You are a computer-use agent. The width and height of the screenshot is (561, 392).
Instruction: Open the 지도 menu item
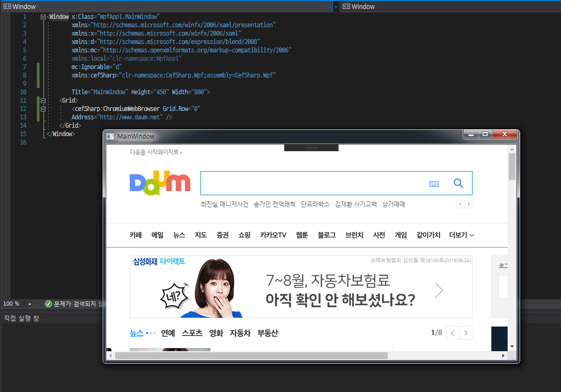201,235
